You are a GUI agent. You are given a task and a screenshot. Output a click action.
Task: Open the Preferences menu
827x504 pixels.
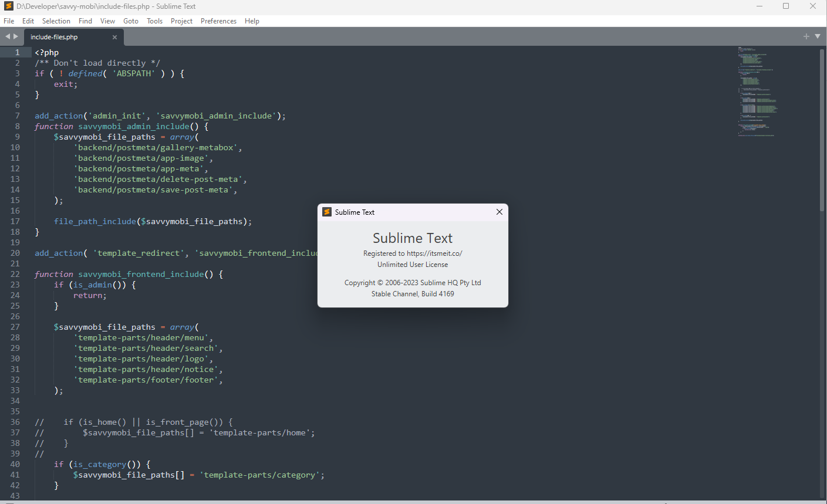click(x=218, y=21)
